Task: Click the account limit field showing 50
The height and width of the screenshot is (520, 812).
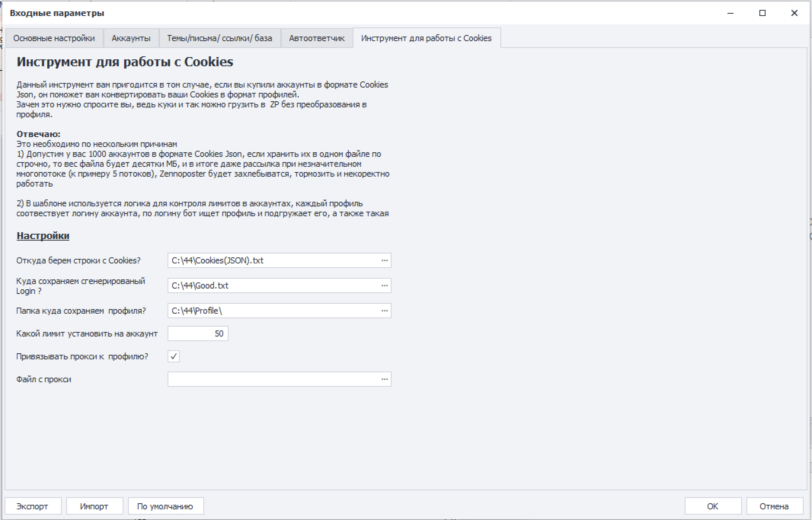Action: 198,334
